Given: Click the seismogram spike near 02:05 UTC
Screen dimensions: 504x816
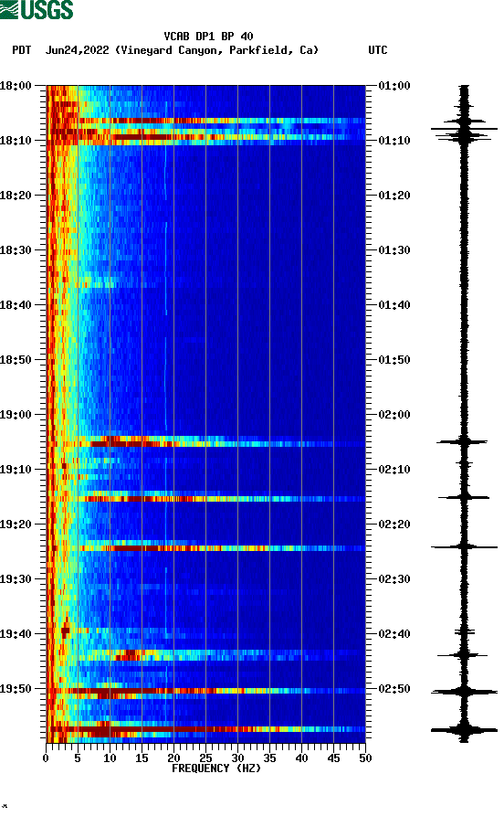Looking at the screenshot, I should (x=462, y=442).
